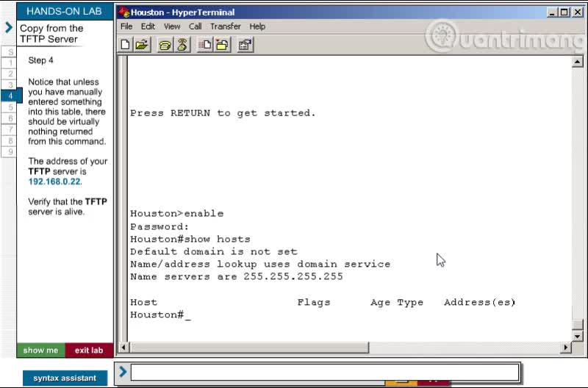Click the Send file toolbar icon
Screen dimensions: 588x388
pos(205,45)
